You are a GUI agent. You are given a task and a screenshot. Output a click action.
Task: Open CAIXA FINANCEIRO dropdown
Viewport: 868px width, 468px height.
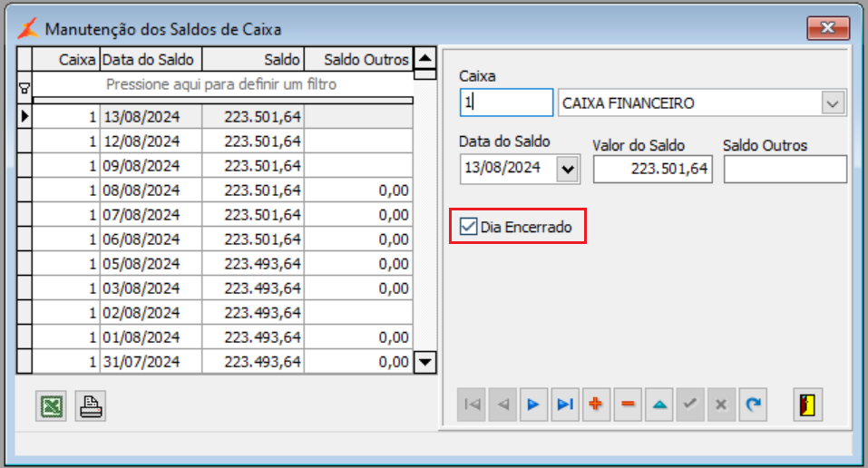(x=833, y=103)
